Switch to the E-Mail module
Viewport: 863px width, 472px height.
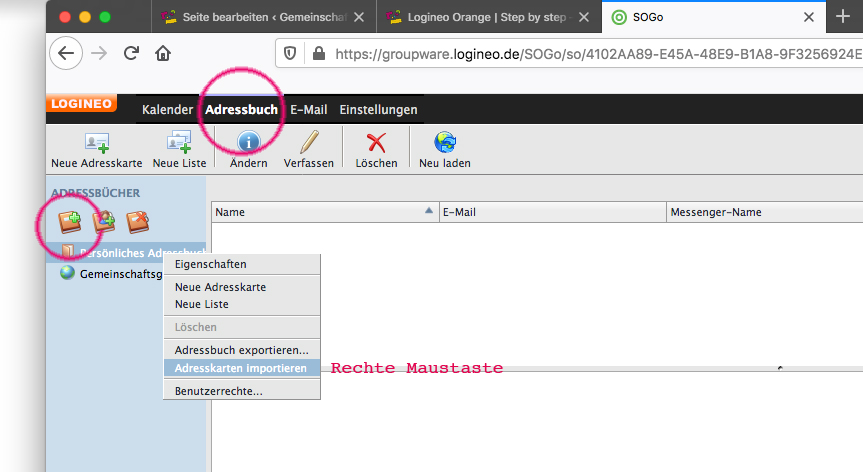tap(308, 110)
